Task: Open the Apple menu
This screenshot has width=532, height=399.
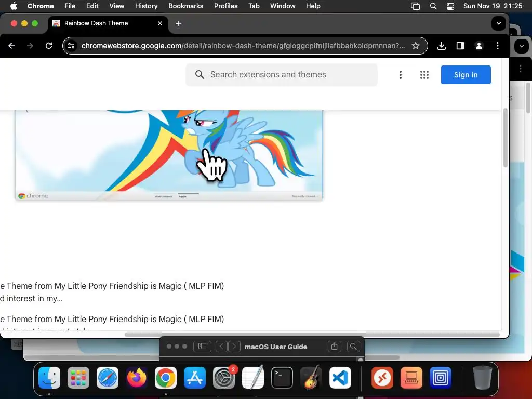Action: coord(13,6)
